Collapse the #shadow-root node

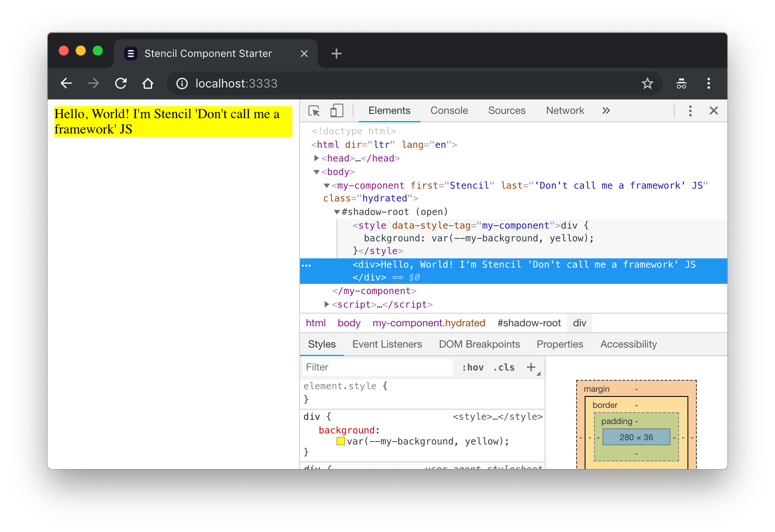click(337, 212)
